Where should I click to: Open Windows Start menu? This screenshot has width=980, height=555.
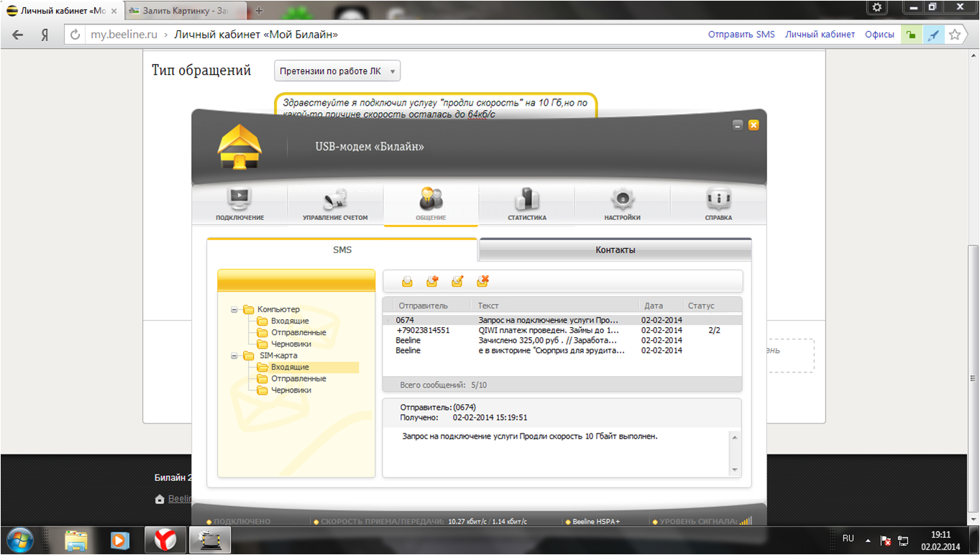click(x=19, y=538)
